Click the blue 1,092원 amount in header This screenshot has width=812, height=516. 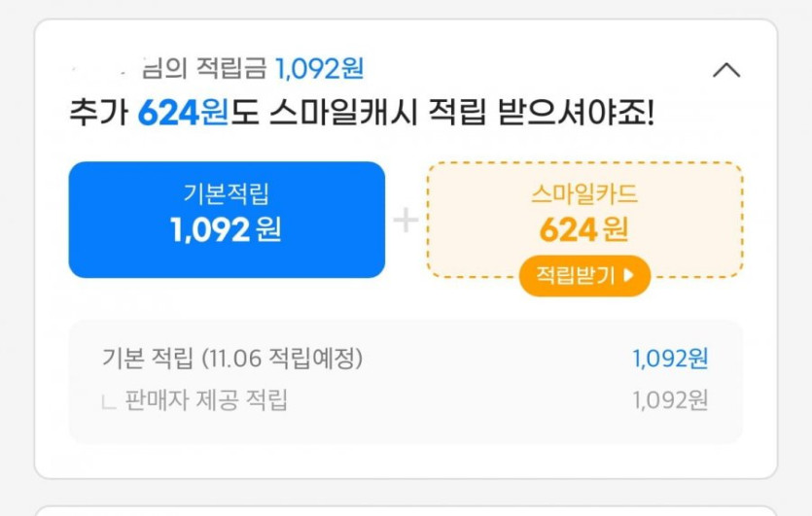[319, 69]
